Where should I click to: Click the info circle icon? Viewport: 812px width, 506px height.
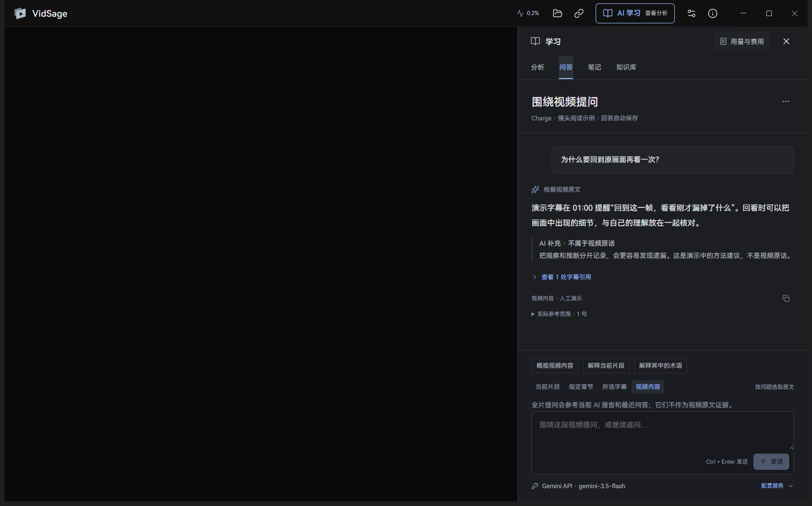coord(713,13)
